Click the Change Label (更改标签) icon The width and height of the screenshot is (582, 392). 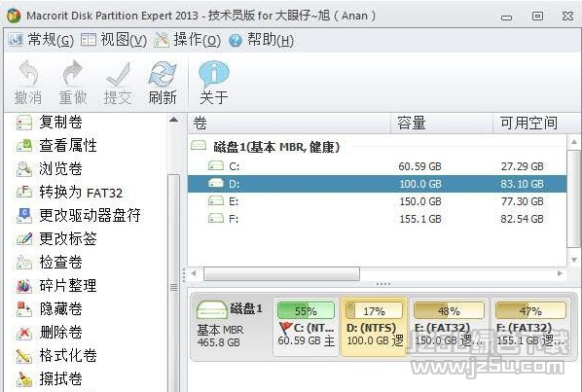24,239
